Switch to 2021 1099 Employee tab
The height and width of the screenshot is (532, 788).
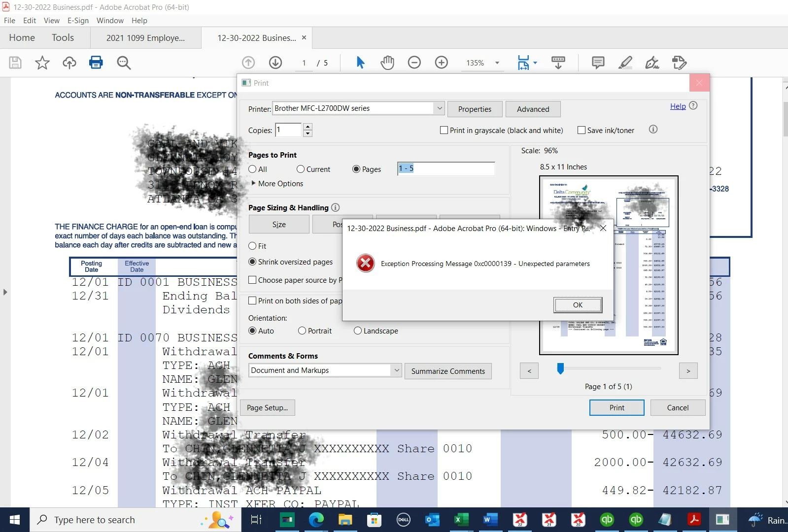coord(145,38)
